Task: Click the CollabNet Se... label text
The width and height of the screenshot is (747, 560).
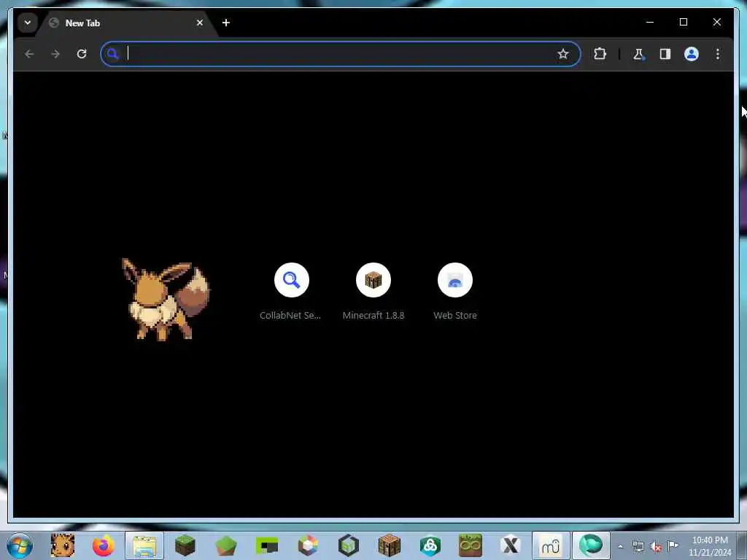Action: click(290, 315)
